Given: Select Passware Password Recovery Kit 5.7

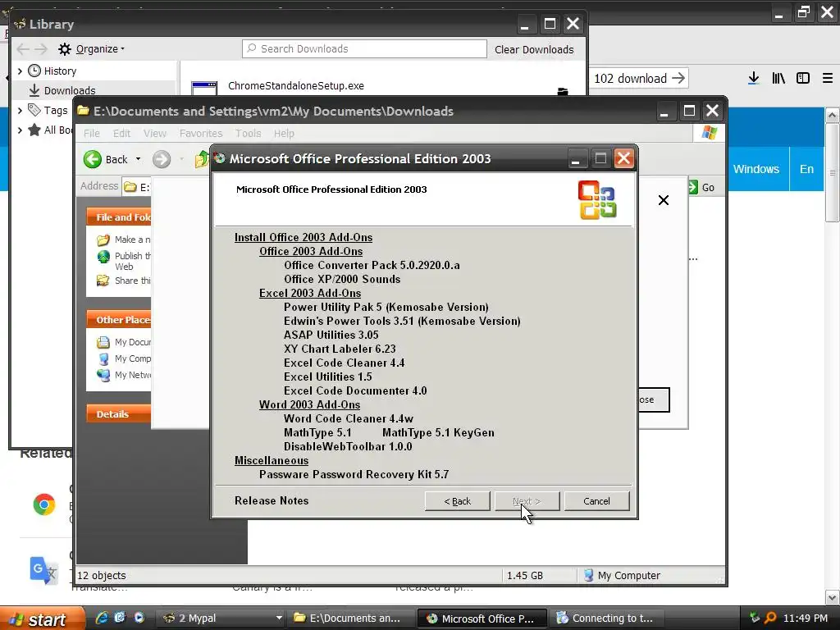Looking at the screenshot, I should click(354, 474).
